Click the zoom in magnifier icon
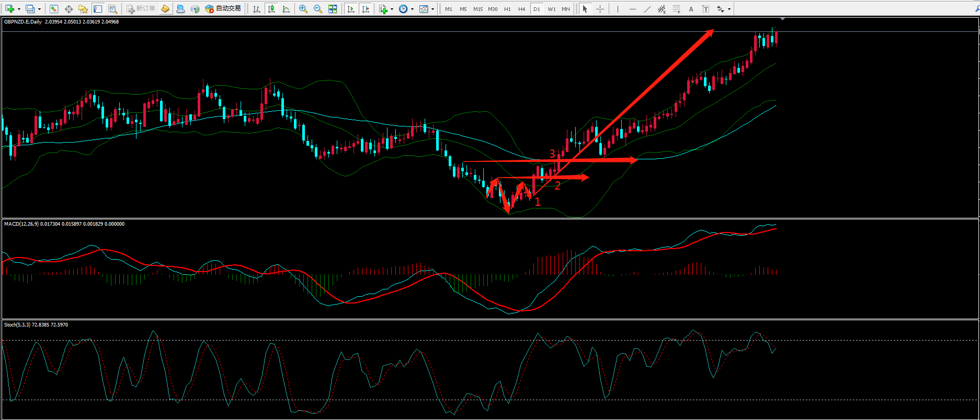 point(303,9)
